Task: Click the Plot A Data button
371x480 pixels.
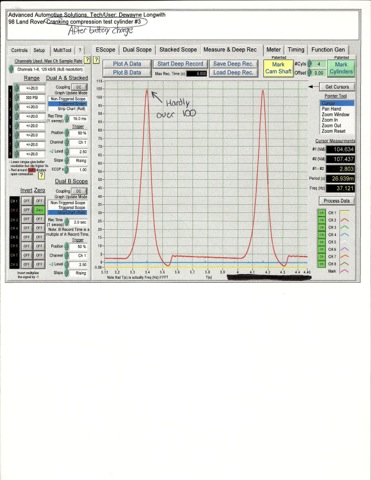Action: [x=127, y=64]
